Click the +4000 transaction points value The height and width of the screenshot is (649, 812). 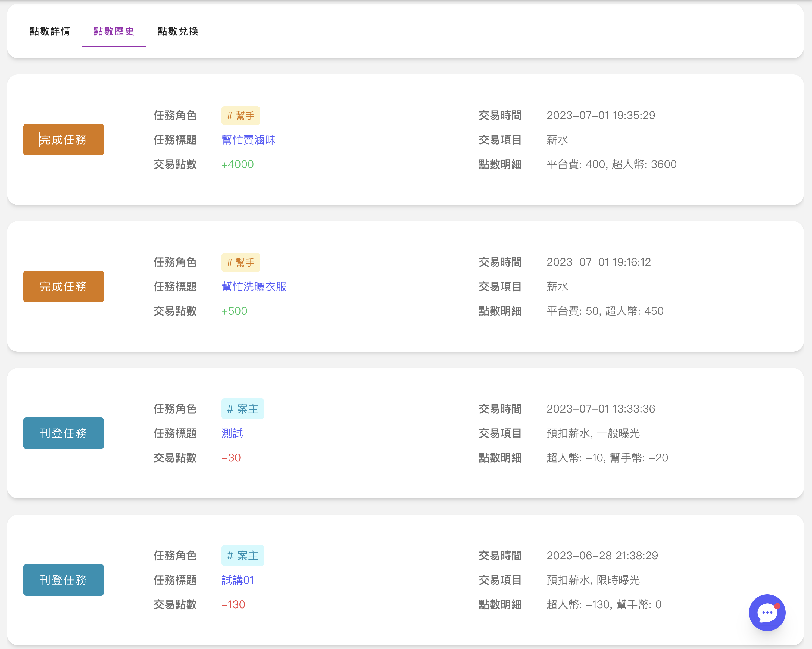click(x=237, y=164)
